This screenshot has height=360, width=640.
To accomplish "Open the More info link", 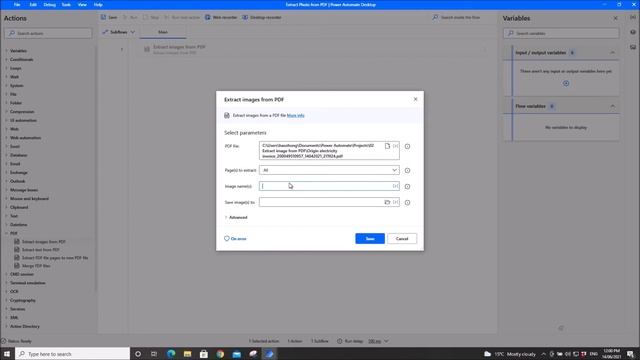I will 296,116.
